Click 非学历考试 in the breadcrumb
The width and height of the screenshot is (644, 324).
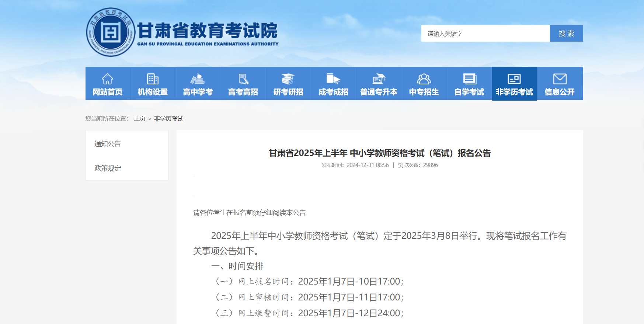(x=168, y=119)
